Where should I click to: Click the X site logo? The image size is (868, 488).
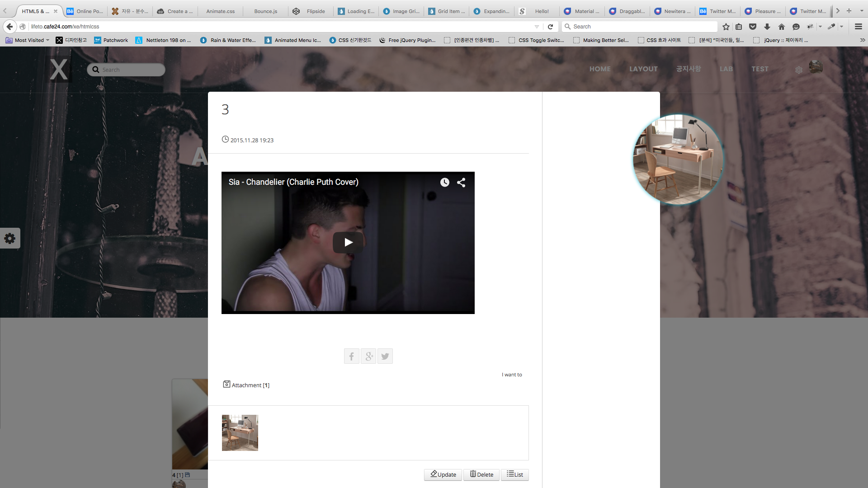tap(59, 69)
